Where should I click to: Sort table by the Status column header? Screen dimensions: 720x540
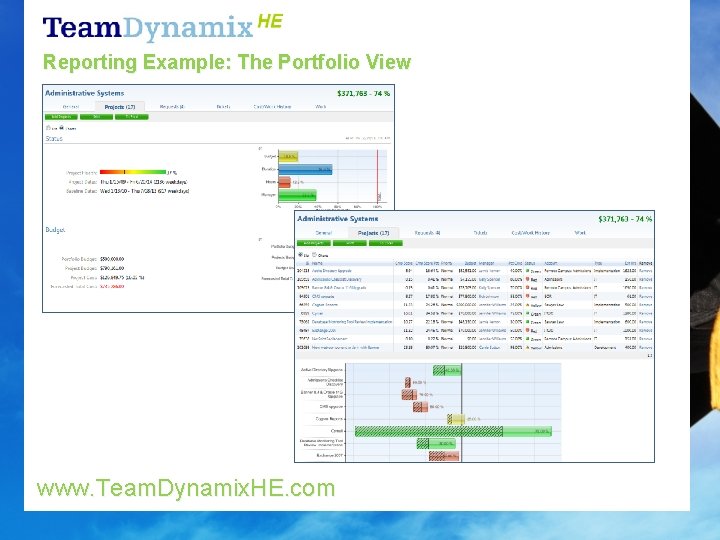[x=530, y=264]
